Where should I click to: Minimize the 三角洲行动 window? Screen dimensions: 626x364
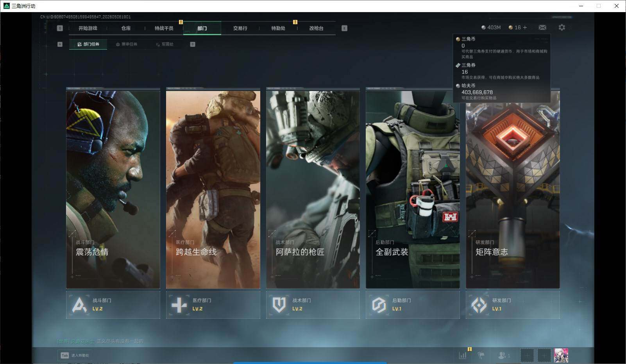581,6
